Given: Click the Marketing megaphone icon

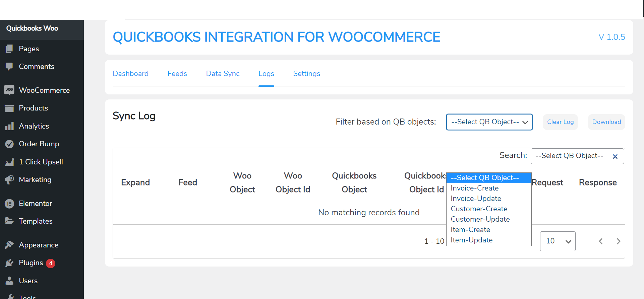Looking at the screenshot, I should pyautogui.click(x=9, y=180).
